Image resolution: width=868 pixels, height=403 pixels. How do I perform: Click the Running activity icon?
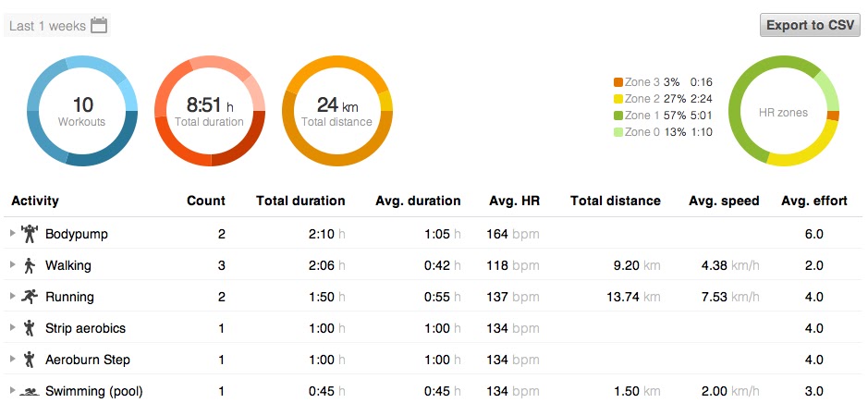[x=29, y=297]
